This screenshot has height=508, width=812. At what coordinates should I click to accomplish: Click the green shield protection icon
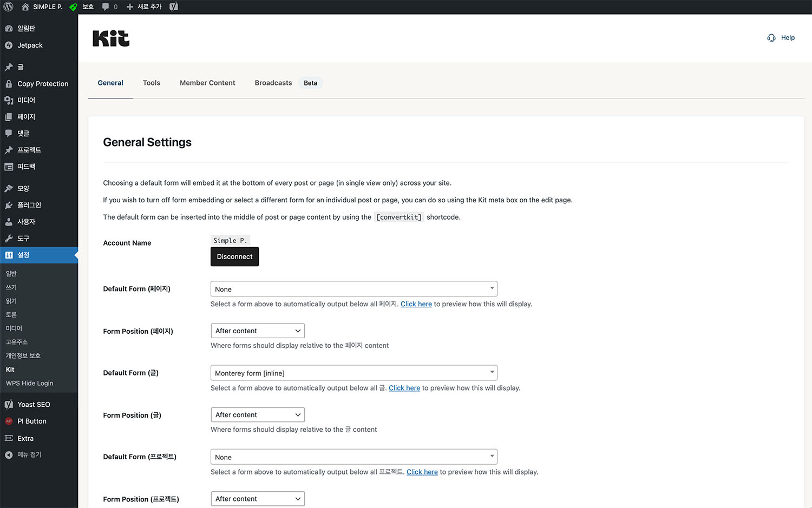(73, 7)
